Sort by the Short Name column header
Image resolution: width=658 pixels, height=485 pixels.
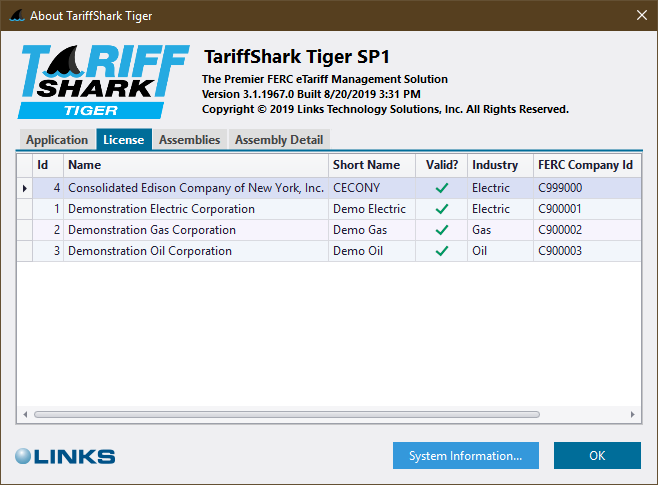[x=372, y=165]
